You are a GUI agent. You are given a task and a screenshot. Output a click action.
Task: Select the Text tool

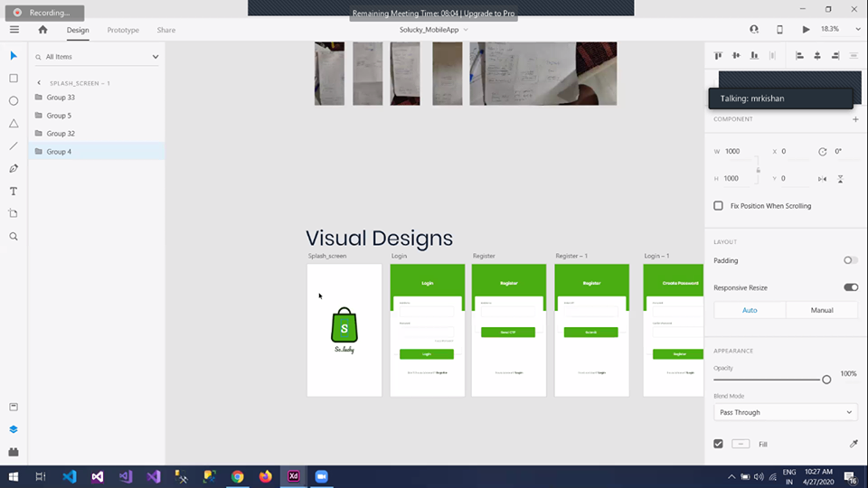click(x=14, y=192)
